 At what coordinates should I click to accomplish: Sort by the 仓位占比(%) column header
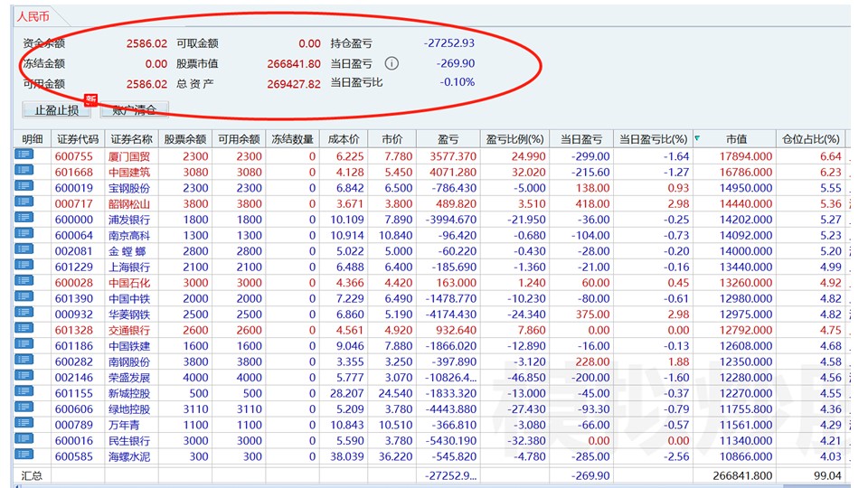tap(811, 139)
